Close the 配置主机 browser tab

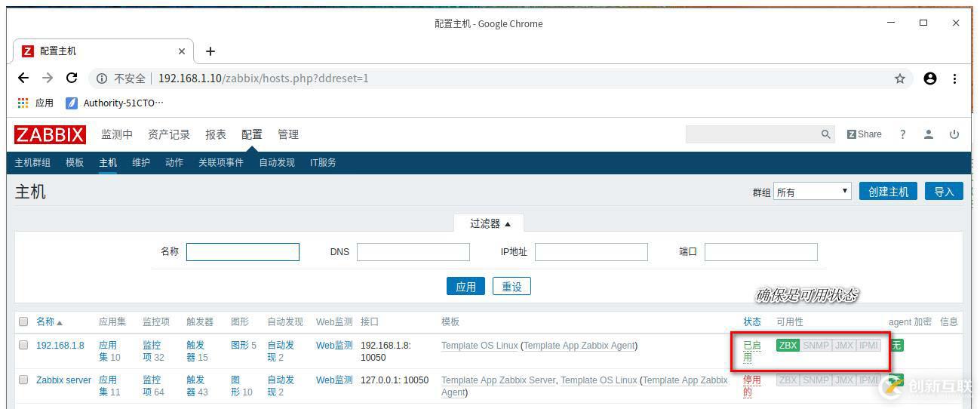[x=182, y=51]
